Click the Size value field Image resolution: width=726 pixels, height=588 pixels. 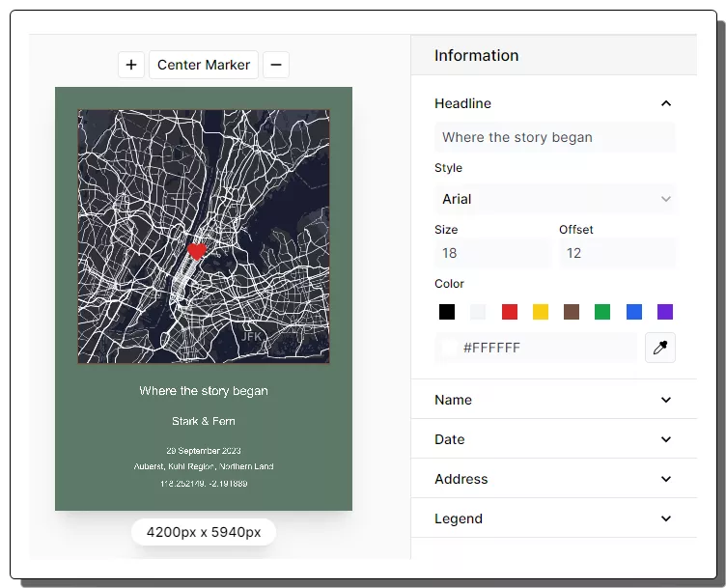click(x=491, y=253)
